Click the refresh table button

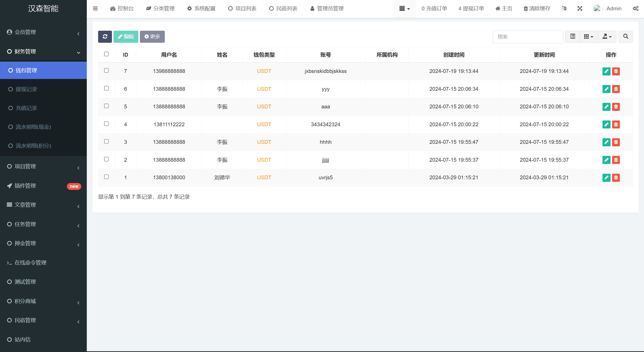105,37
